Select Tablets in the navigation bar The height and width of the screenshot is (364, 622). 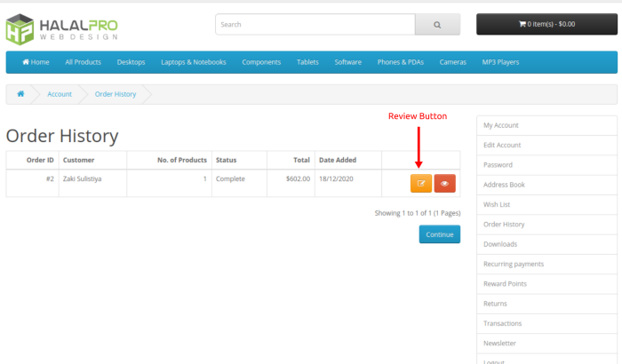307,62
